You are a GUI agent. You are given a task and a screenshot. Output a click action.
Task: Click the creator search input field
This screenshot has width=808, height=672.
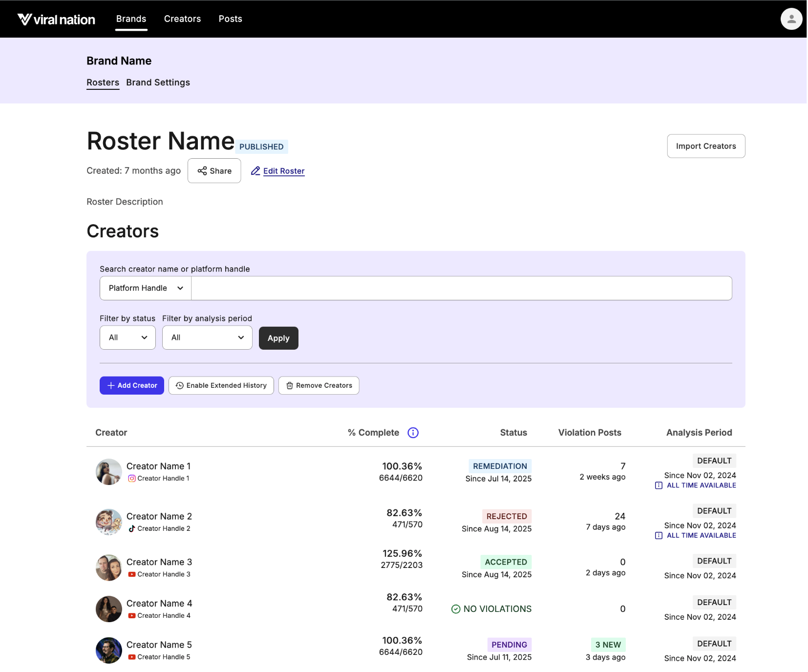[x=461, y=288]
